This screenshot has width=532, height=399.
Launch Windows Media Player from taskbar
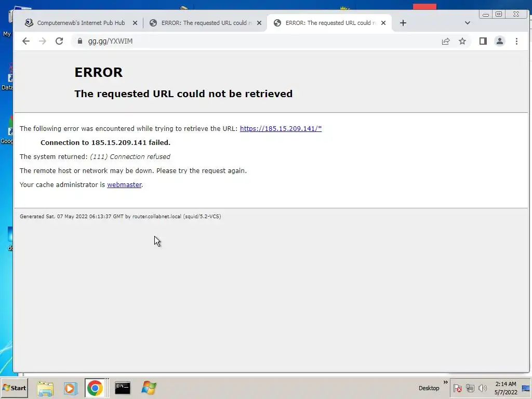point(71,388)
